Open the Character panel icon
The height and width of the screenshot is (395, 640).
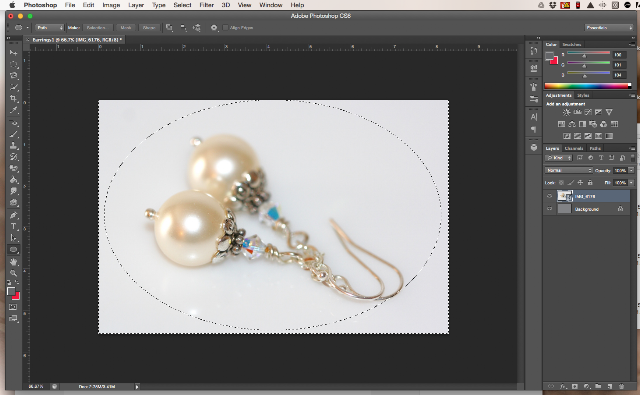click(x=534, y=117)
